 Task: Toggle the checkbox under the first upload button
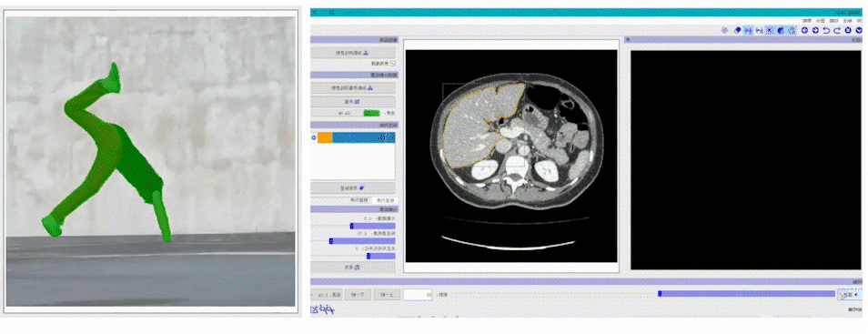tap(393, 63)
